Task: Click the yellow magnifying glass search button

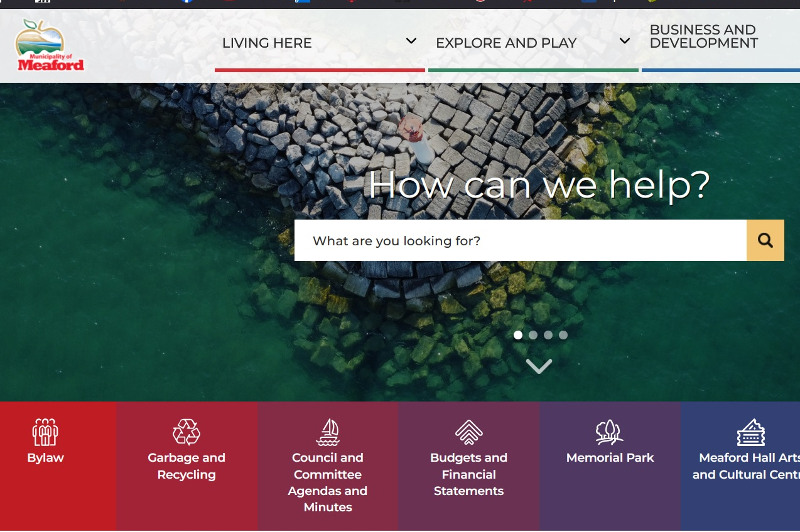Action: click(x=765, y=240)
